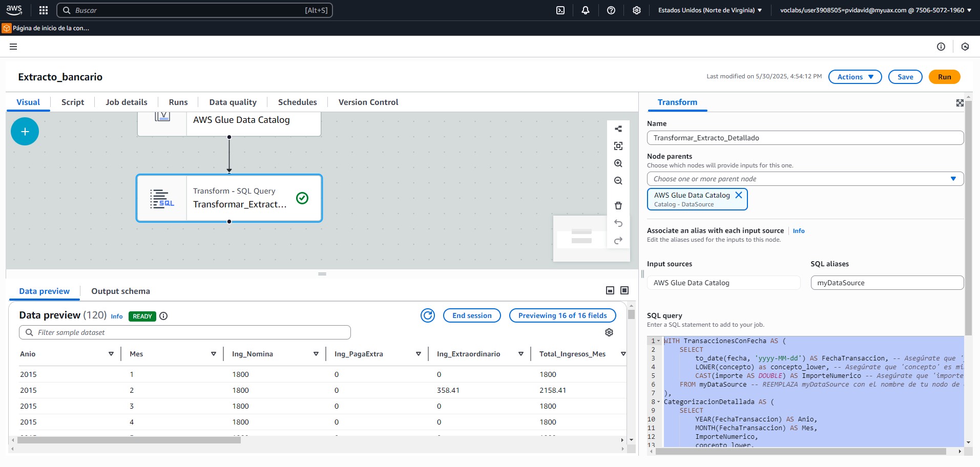
Task: Focus the Filter sample dataset field
Action: point(185,332)
